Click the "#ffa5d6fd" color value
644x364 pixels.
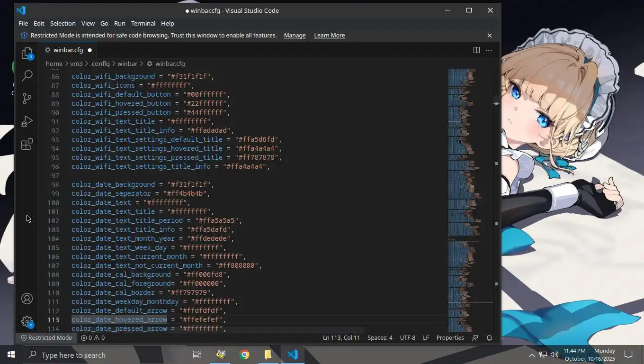click(256, 139)
